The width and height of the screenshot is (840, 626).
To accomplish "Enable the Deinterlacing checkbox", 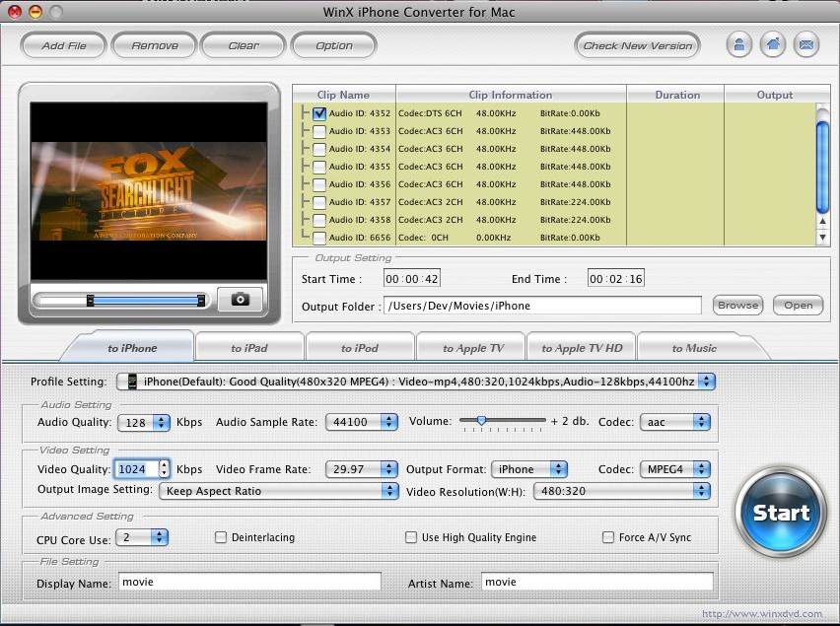I will [x=221, y=537].
